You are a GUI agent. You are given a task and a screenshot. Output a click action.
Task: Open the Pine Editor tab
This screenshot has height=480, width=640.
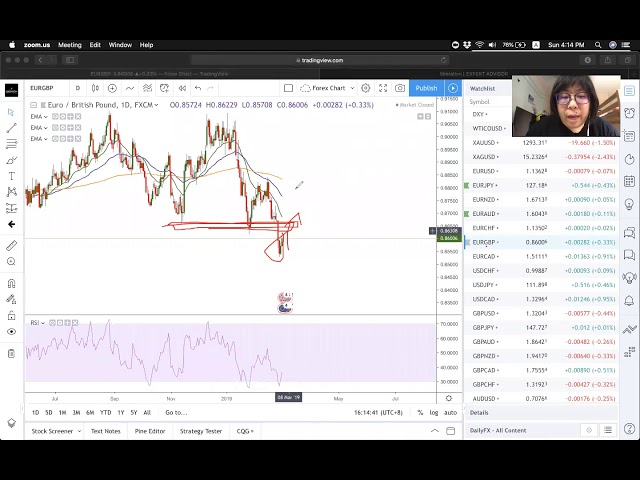150,431
